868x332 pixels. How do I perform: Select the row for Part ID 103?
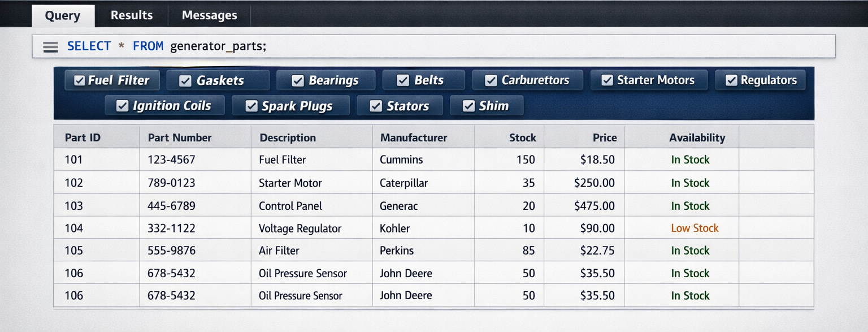point(339,205)
